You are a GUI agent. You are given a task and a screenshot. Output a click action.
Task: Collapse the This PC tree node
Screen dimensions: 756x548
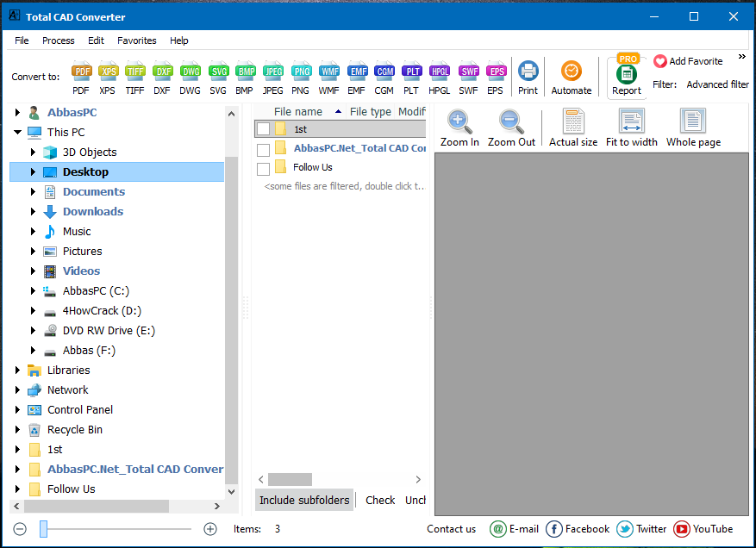coord(18,132)
